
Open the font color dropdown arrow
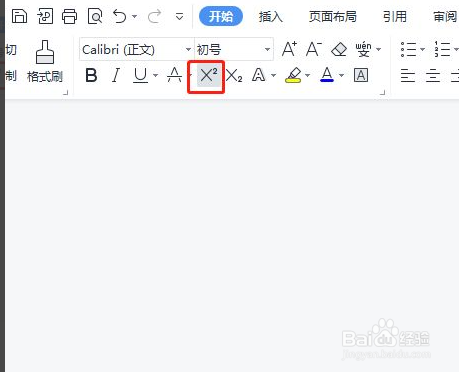341,75
